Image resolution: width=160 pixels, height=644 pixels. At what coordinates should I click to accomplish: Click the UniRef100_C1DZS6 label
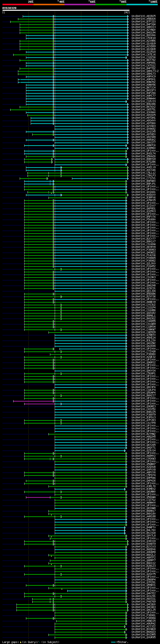point(143,57)
